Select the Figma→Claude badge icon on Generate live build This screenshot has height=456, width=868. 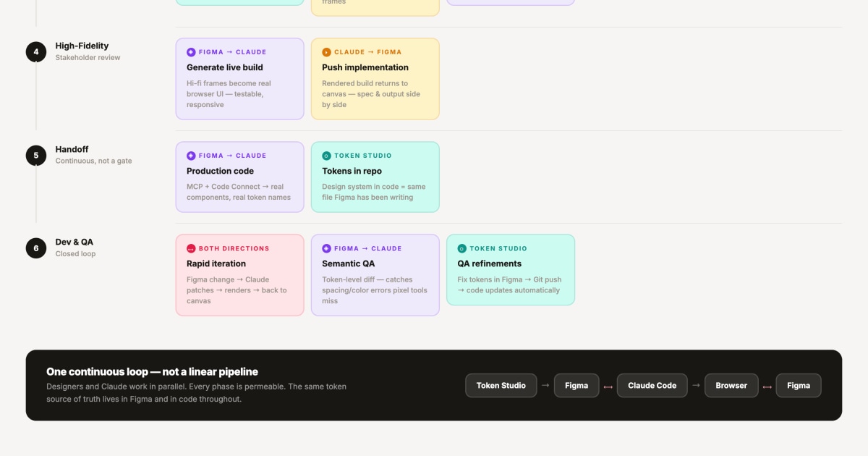pos(191,51)
